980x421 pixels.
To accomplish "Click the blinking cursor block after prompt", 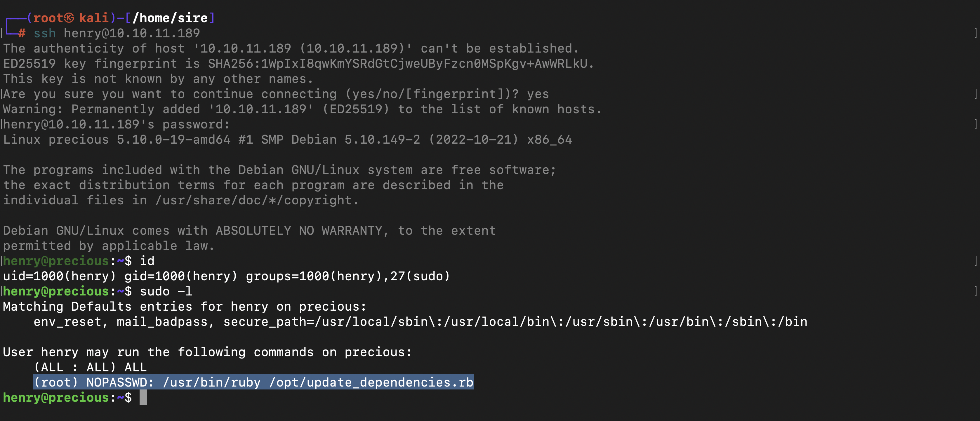I will [x=143, y=397].
